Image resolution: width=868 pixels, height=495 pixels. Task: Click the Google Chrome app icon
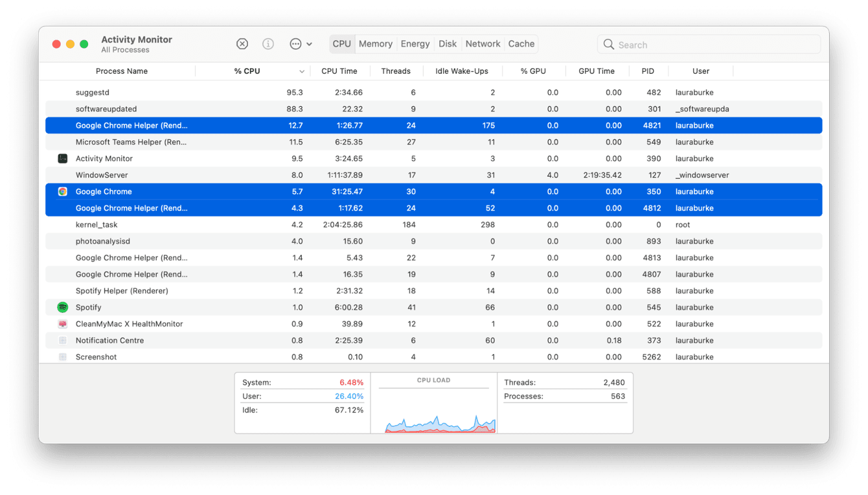point(62,191)
